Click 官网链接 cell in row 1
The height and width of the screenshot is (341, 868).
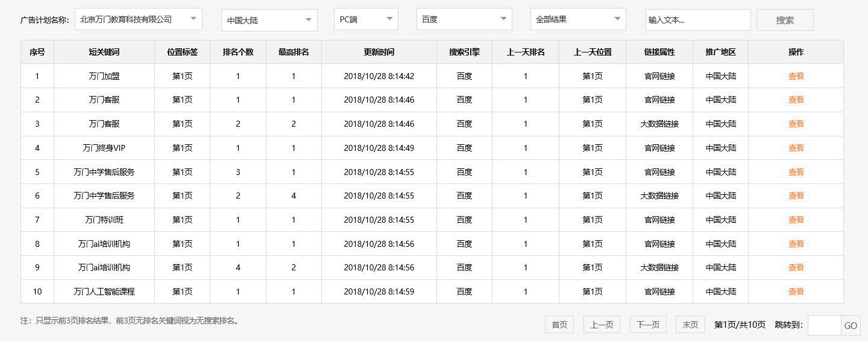tap(659, 76)
